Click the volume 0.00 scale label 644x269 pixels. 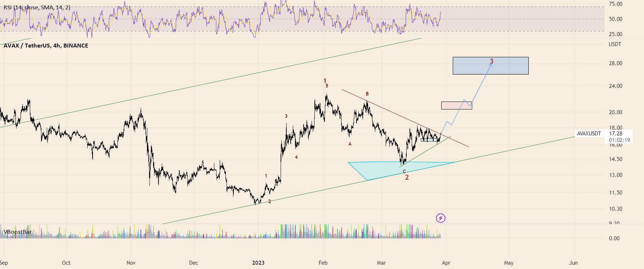coord(614,238)
